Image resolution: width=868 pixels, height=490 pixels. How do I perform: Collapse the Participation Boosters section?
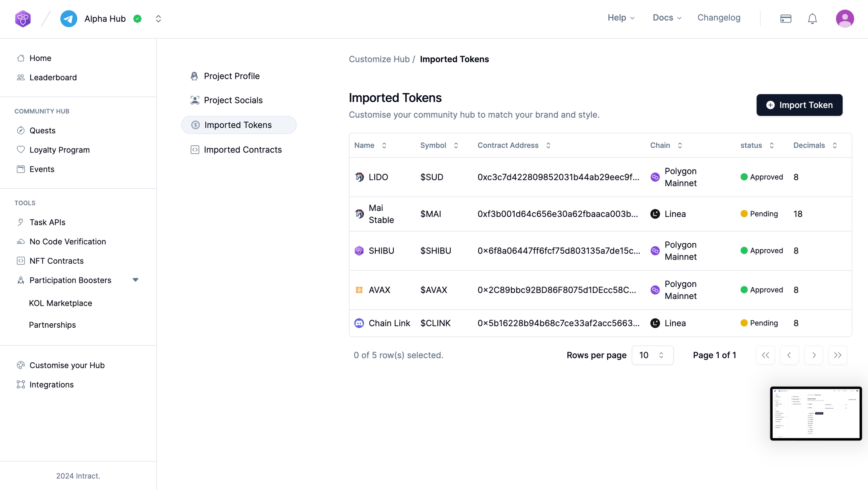136,280
